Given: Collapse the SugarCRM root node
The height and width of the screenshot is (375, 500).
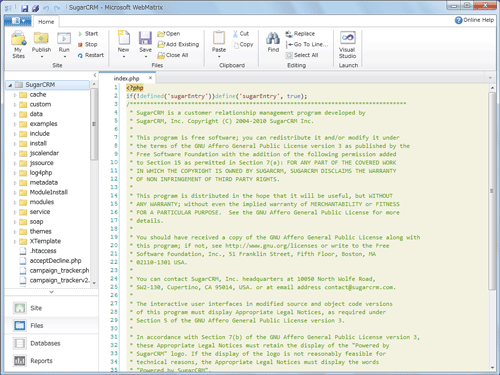Looking at the screenshot, I should tap(10, 85).
